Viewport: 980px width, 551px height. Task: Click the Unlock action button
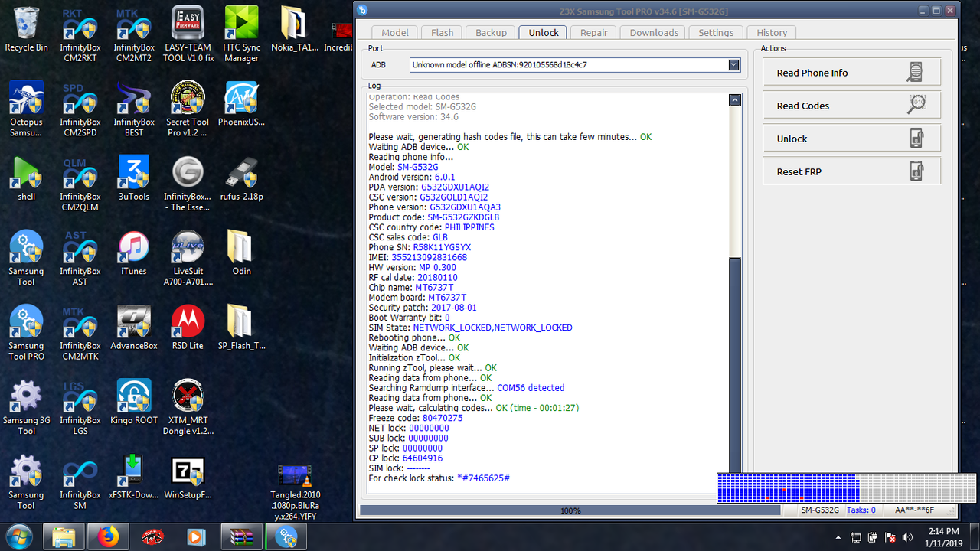(851, 139)
